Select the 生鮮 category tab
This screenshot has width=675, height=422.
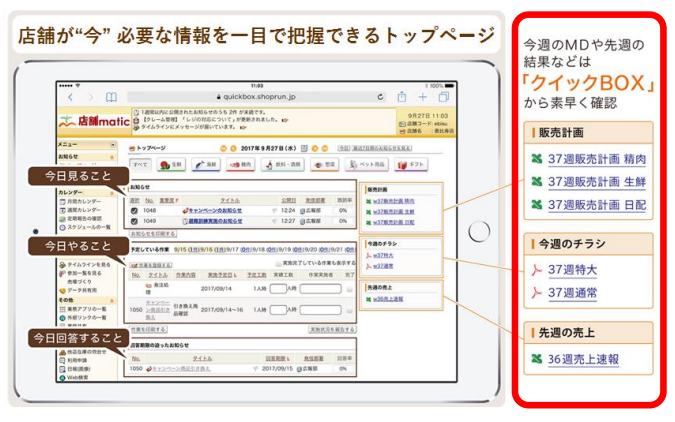171,164
